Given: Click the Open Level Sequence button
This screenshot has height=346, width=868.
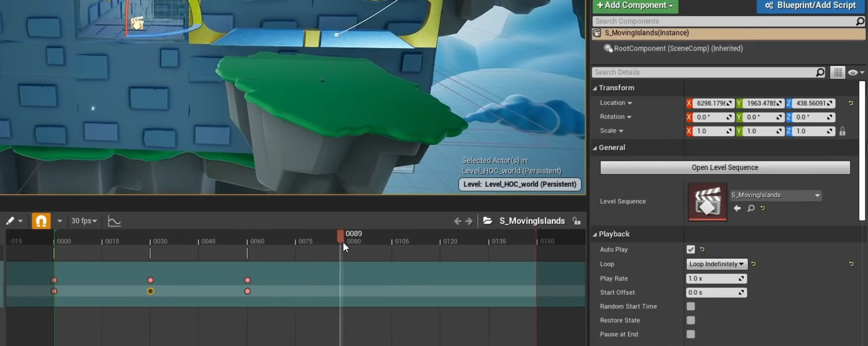Looking at the screenshot, I should tap(725, 168).
